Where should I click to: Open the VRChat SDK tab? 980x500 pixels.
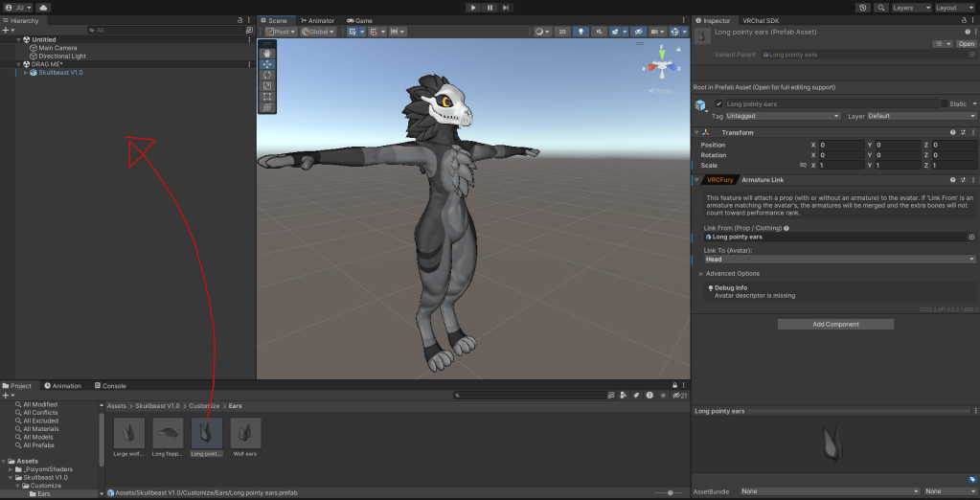pyautogui.click(x=760, y=20)
